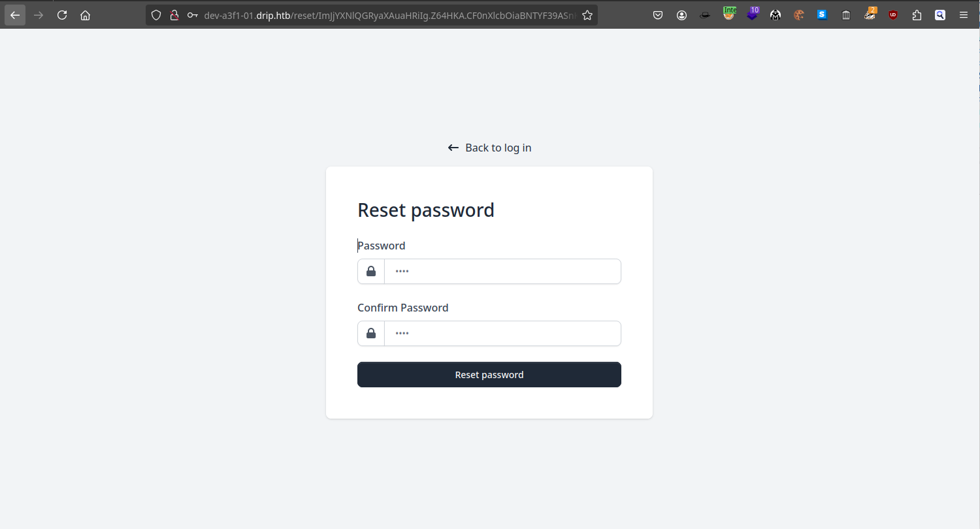980x529 pixels.
Task: Open the tracking protection shield panel
Action: tap(156, 15)
